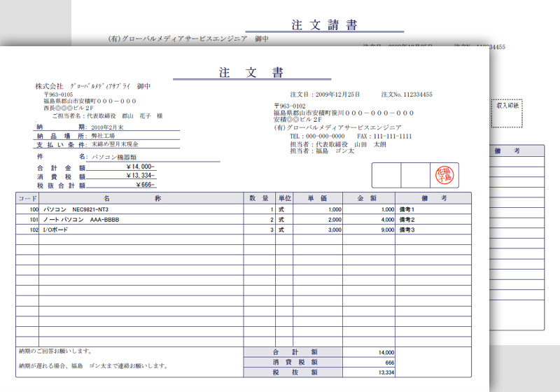
Task: Click the item name ノートパソコン AAA-BBBB
Action: (x=81, y=220)
